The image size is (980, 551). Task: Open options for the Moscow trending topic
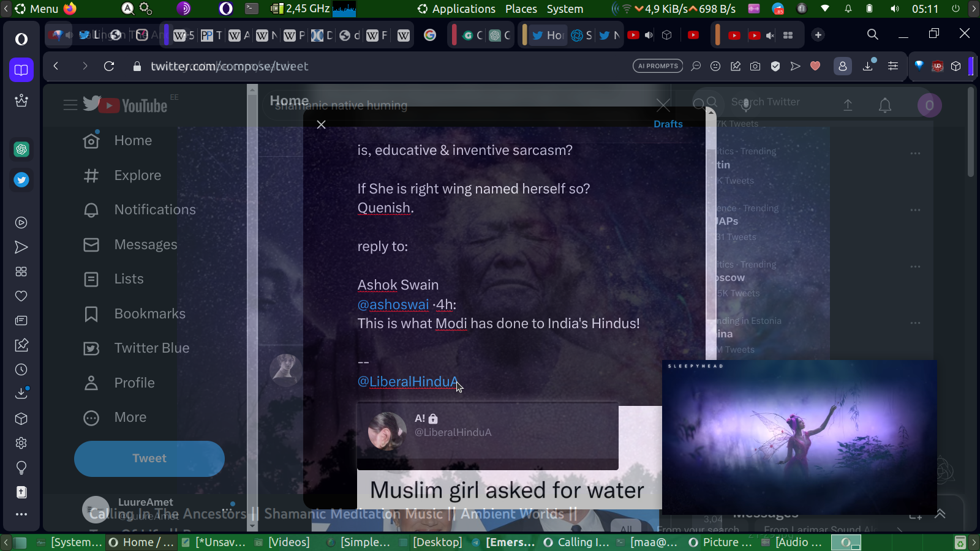coord(915,266)
